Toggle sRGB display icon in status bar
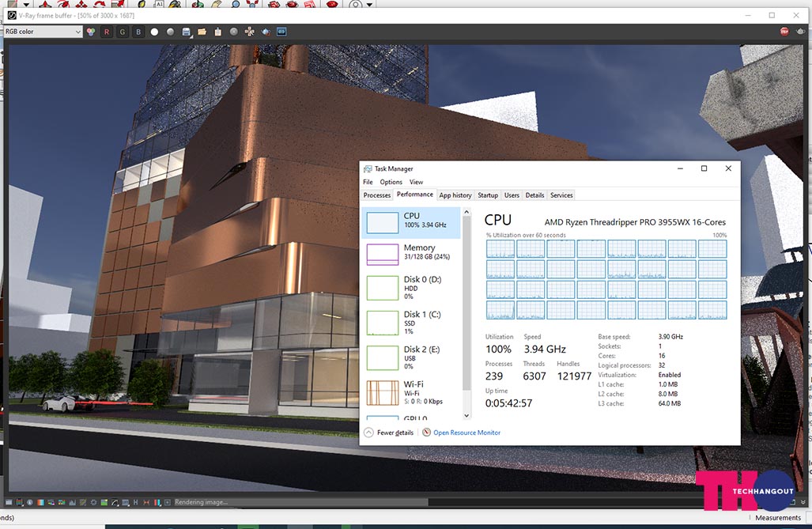This screenshot has height=529, width=812. (x=126, y=503)
